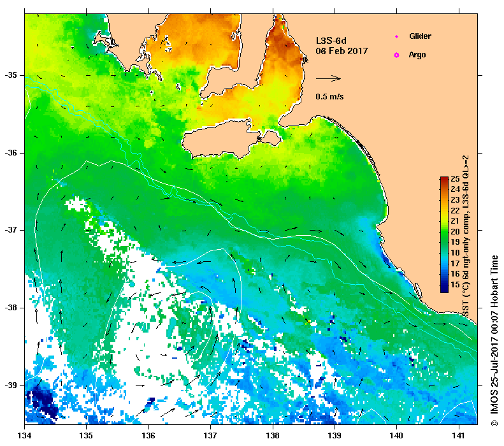The image size is (504, 446).
Task: Click the 'L3S-6d' title text
Action: coord(331,41)
